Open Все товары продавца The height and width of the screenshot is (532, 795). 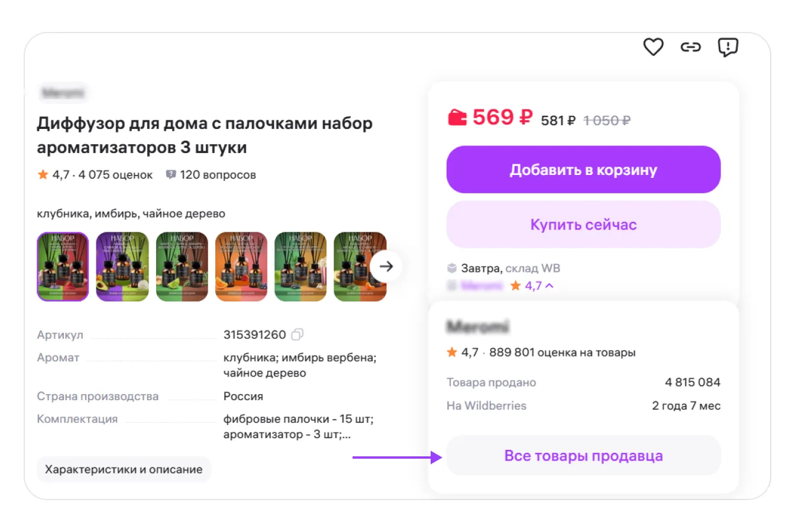click(x=583, y=456)
